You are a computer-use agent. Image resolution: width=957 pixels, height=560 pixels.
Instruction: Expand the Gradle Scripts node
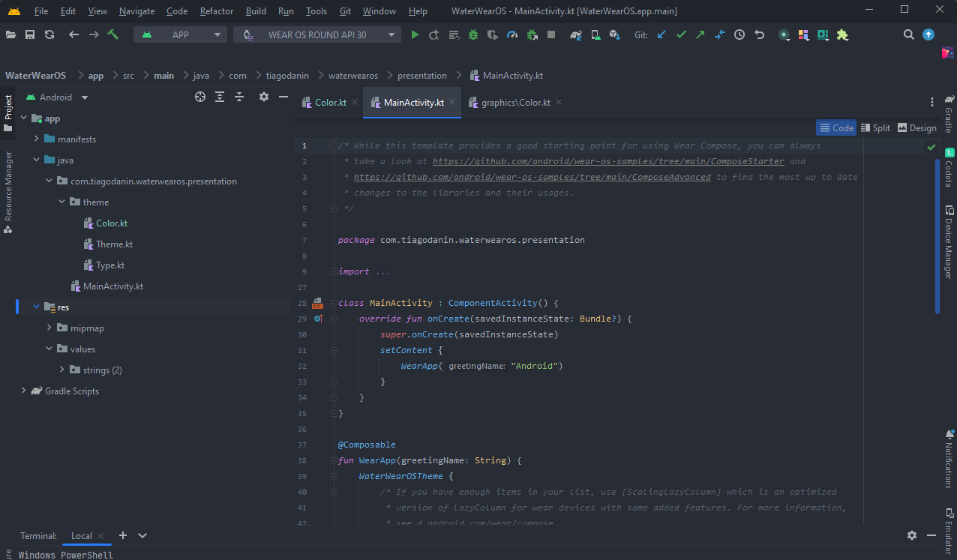click(x=23, y=391)
